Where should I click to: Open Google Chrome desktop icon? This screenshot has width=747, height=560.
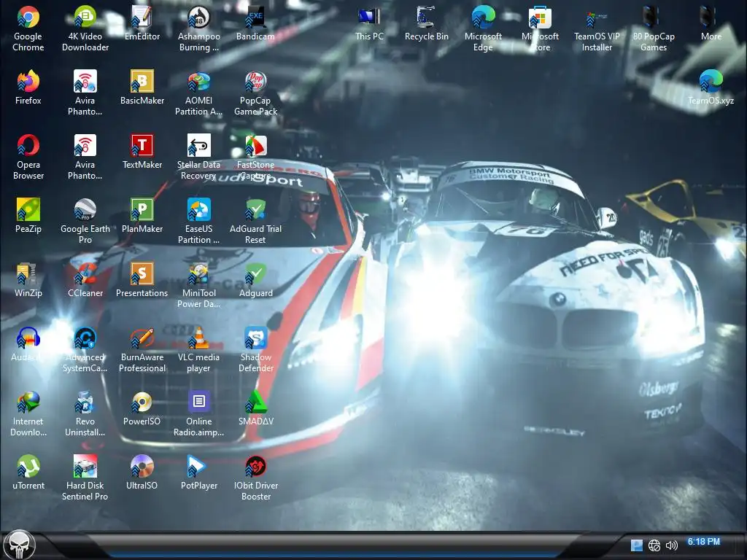tap(28, 17)
